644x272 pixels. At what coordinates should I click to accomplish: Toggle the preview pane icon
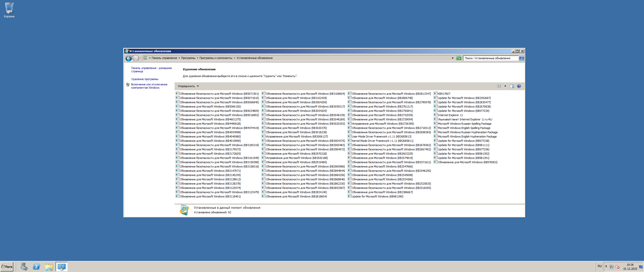[x=512, y=86]
